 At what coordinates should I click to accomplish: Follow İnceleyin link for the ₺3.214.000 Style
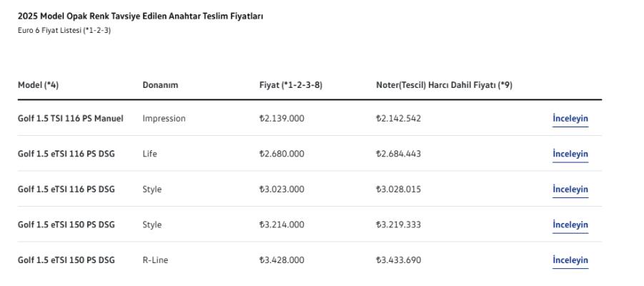[570, 225]
